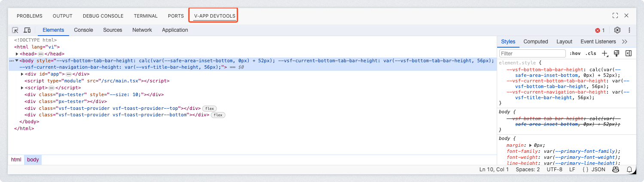Toggle :hov element state panel

(575, 54)
